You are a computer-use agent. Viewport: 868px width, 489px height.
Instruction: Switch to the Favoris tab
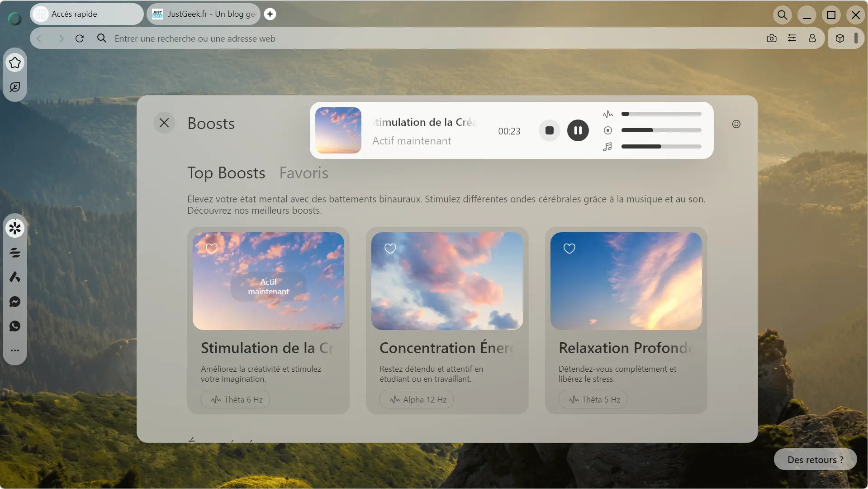(x=304, y=173)
